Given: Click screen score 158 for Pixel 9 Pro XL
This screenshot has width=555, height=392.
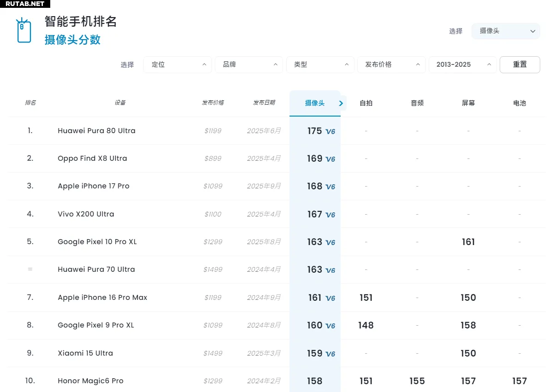Looking at the screenshot, I should 468,325.
